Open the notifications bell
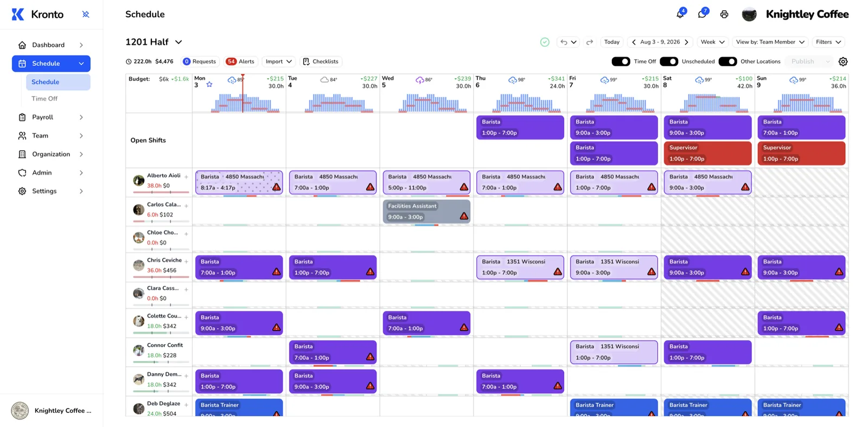The height and width of the screenshot is (427, 868). (x=680, y=14)
